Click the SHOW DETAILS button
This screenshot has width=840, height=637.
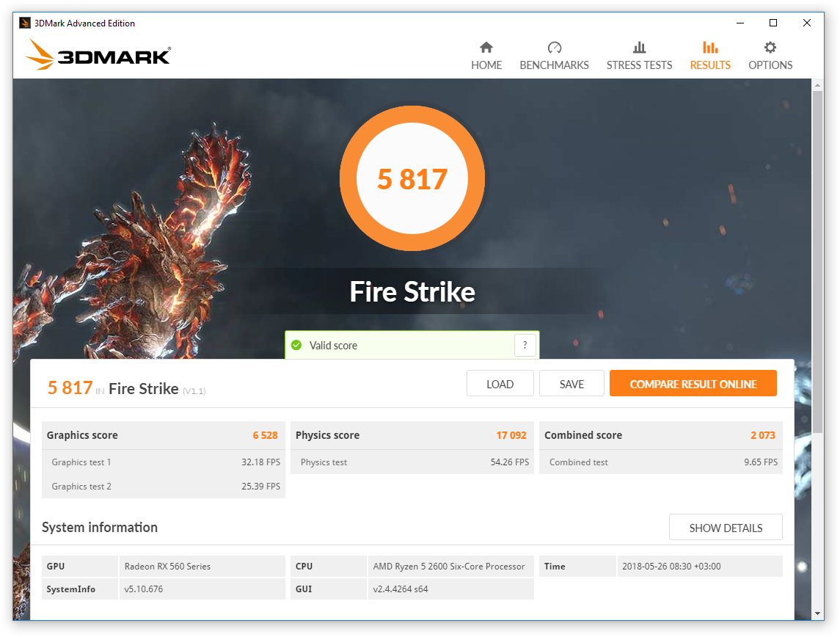tap(726, 528)
